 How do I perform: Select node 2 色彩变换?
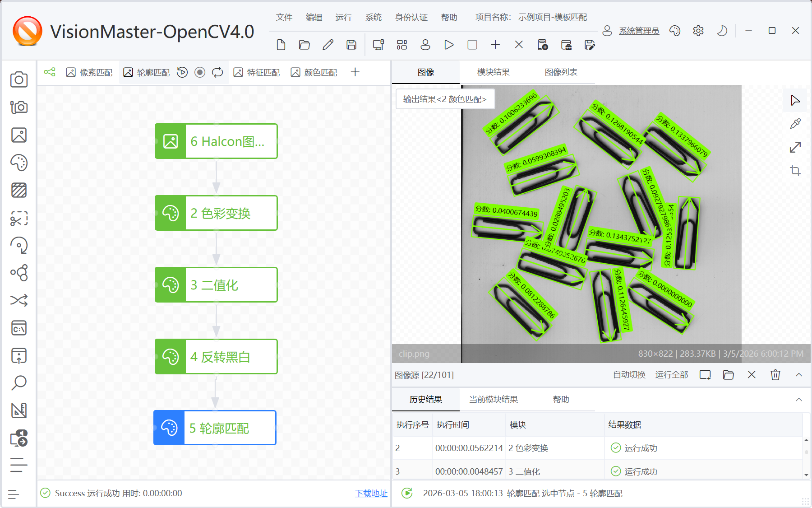216,213
